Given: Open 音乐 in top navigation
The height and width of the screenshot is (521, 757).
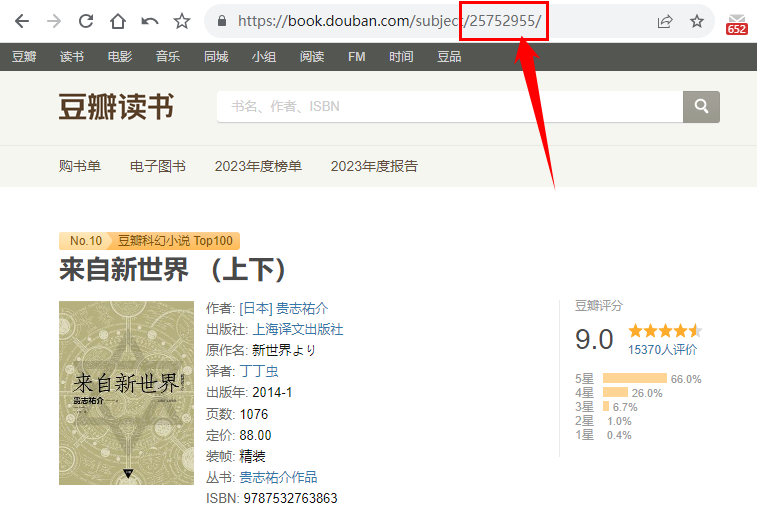Looking at the screenshot, I should [x=168, y=56].
